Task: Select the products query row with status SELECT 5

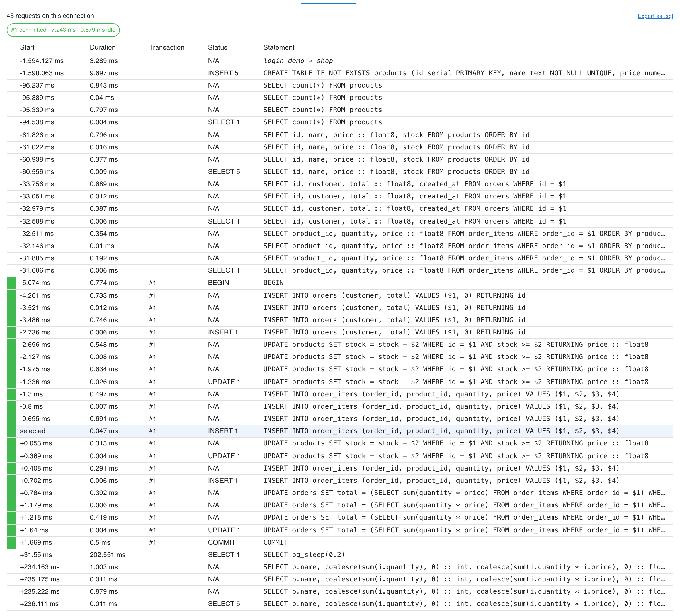Action: click(340, 172)
